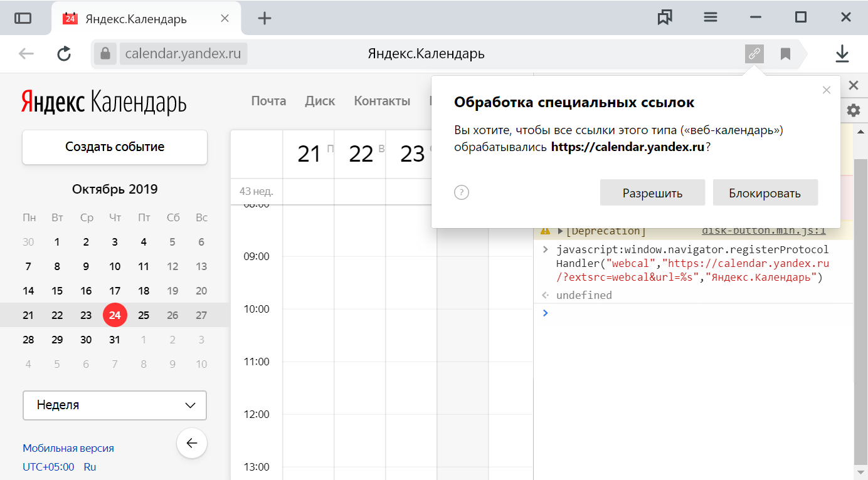Select day 22 column header

coord(361,154)
